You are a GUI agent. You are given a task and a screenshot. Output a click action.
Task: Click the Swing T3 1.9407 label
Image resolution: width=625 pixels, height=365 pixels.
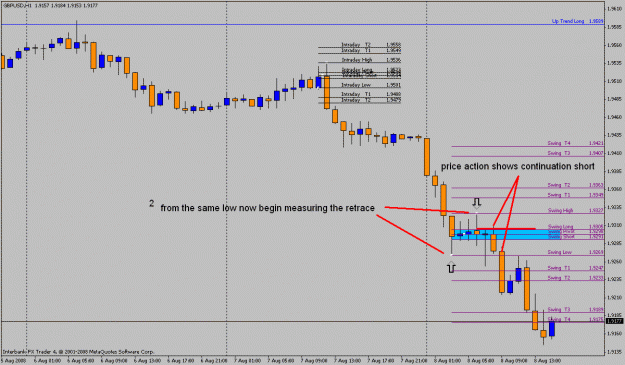[x=575, y=153]
